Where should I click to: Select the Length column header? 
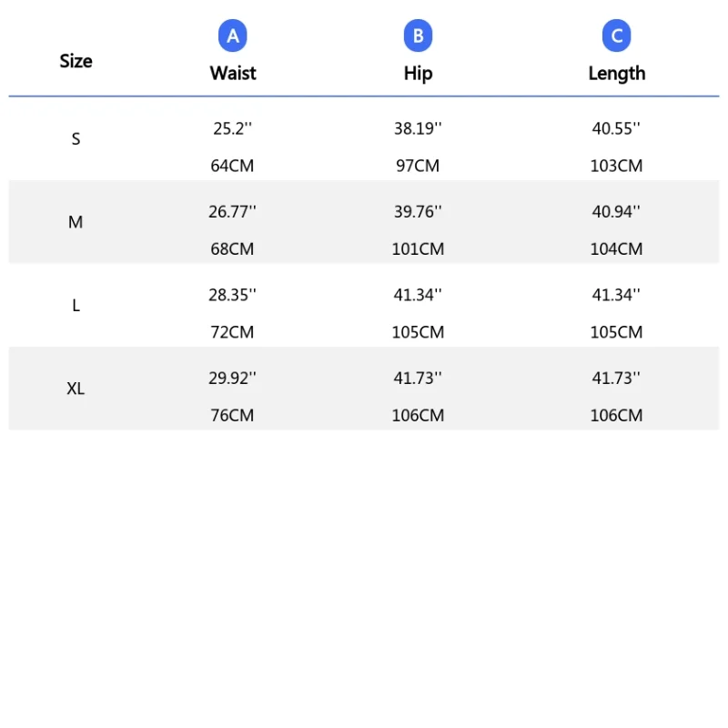coord(617,74)
